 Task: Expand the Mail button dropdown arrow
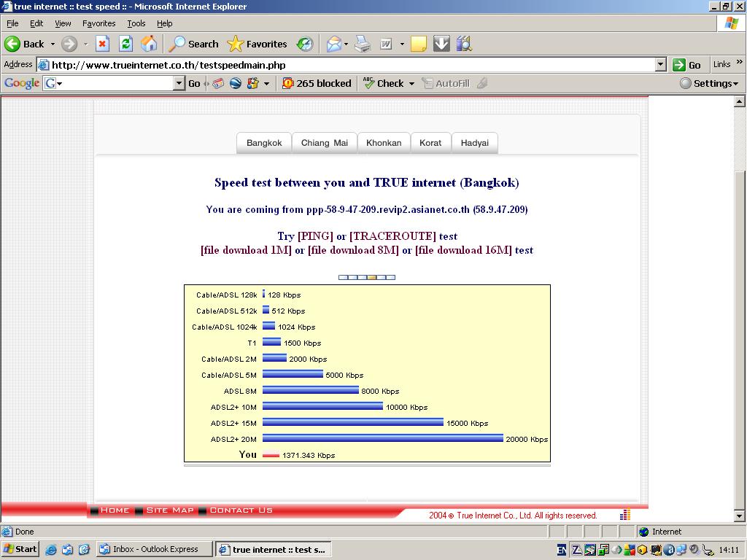pyautogui.click(x=346, y=44)
